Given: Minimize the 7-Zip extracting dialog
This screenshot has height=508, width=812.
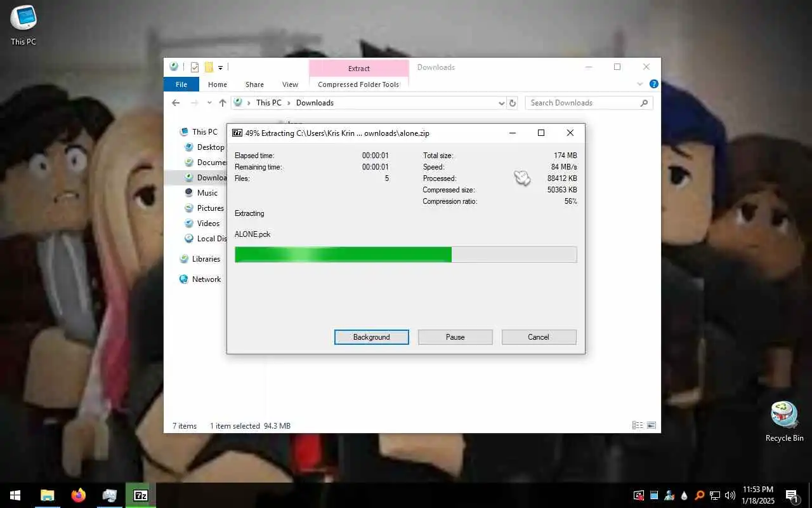Looking at the screenshot, I should point(513,133).
